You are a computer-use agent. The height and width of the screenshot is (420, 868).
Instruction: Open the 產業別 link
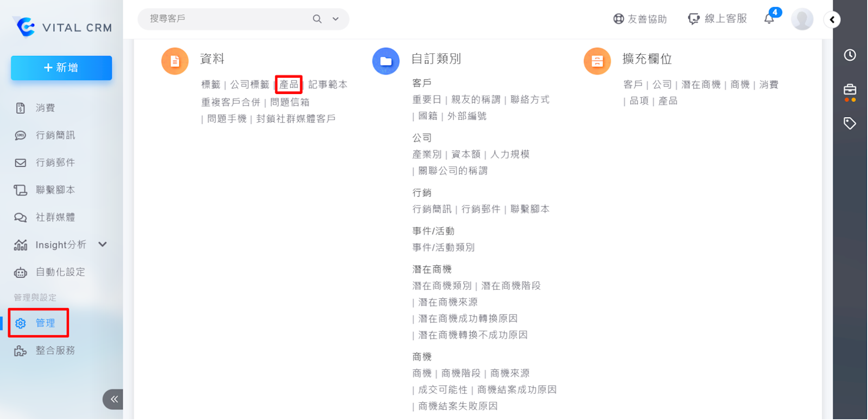point(427,154)
